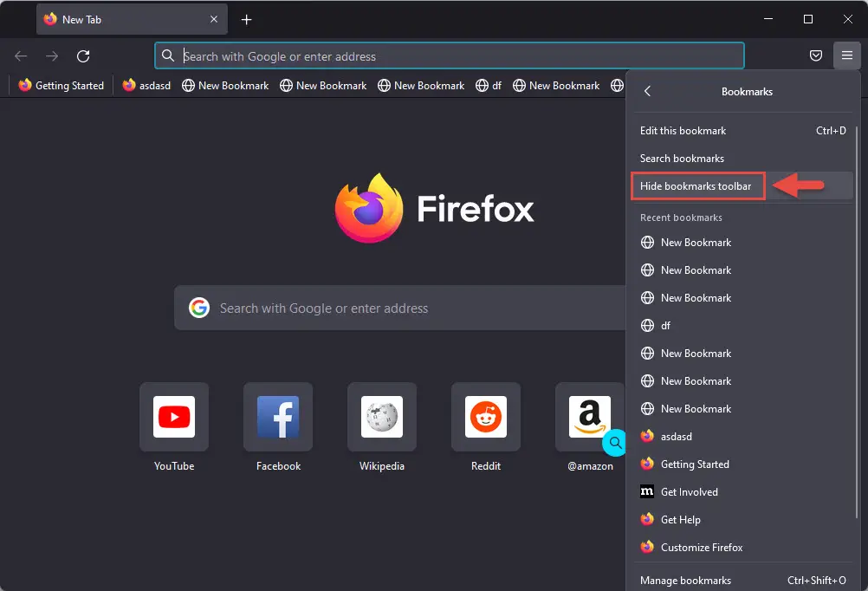Click the globe icon beside df in the panel
This screenshot has height=591, width=868.
click(x=647, y=326)
